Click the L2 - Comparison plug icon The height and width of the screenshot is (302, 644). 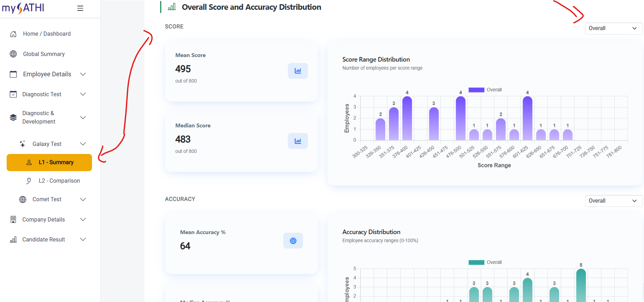coord(29,181)
